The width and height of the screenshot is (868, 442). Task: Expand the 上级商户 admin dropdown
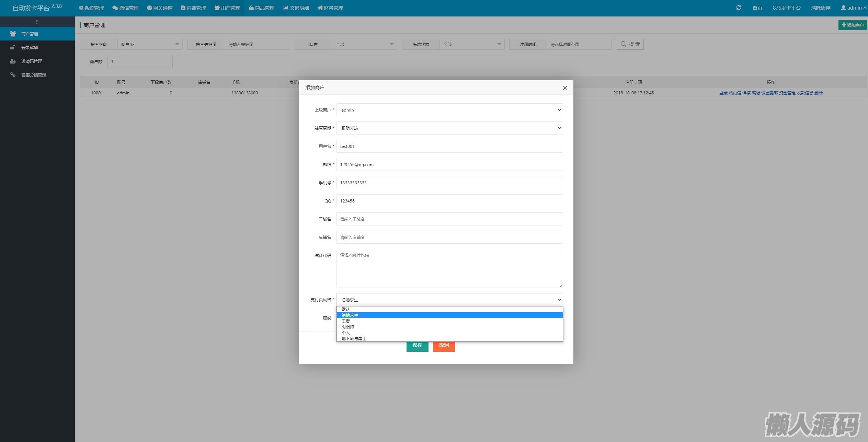(x=449, y=110)
